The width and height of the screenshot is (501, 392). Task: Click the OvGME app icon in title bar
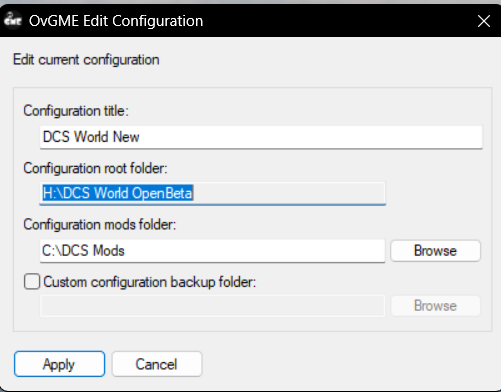[x=13, y=20]
